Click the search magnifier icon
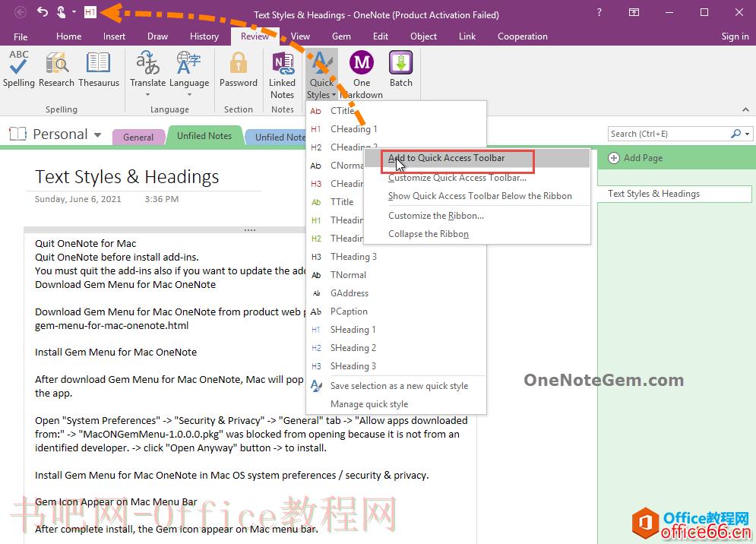 click(x=735, y=134)
